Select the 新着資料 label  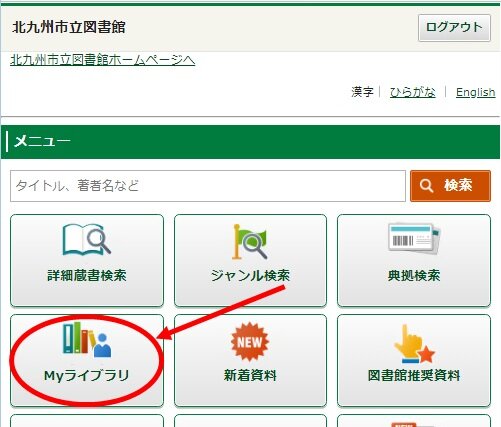tap(250, 376)
